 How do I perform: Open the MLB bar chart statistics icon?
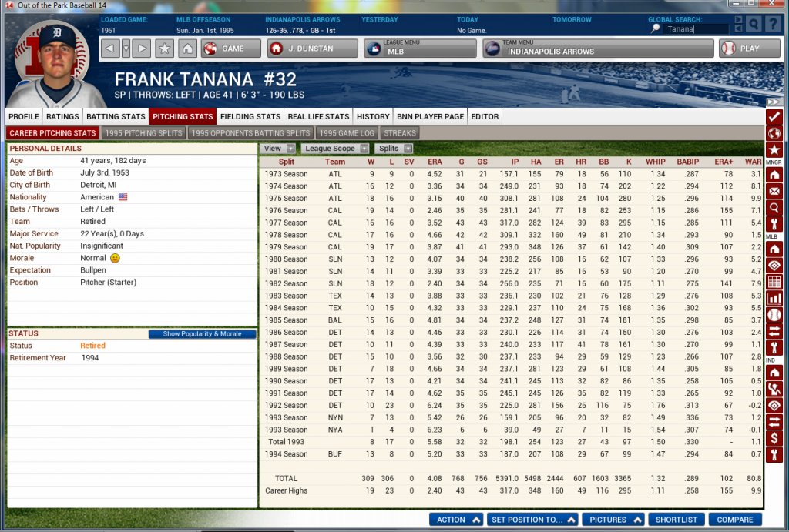[774, 297]
